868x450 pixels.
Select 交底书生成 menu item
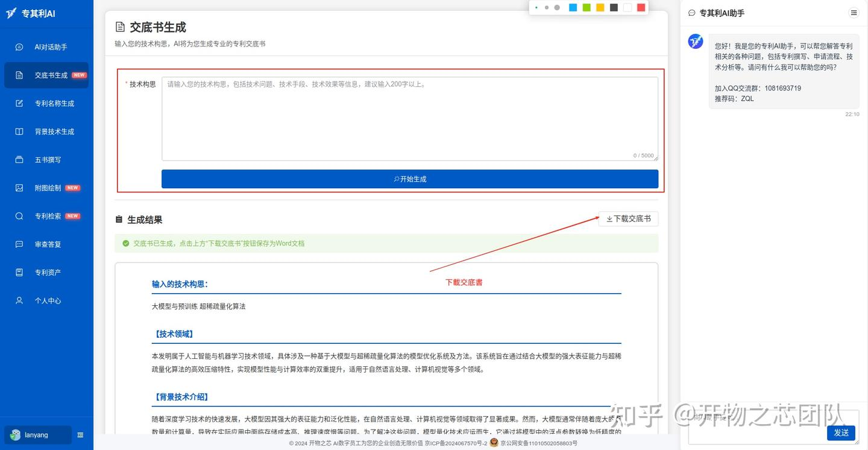46,75
